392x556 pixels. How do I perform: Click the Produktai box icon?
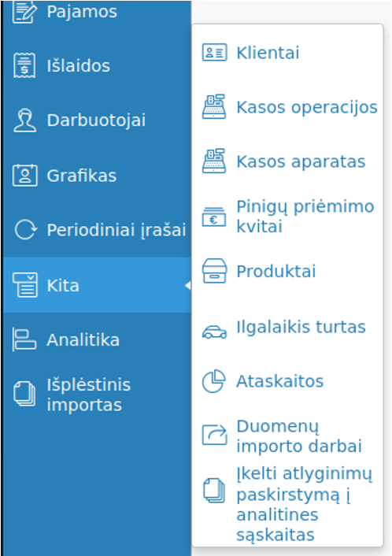(x=214, y=271)
